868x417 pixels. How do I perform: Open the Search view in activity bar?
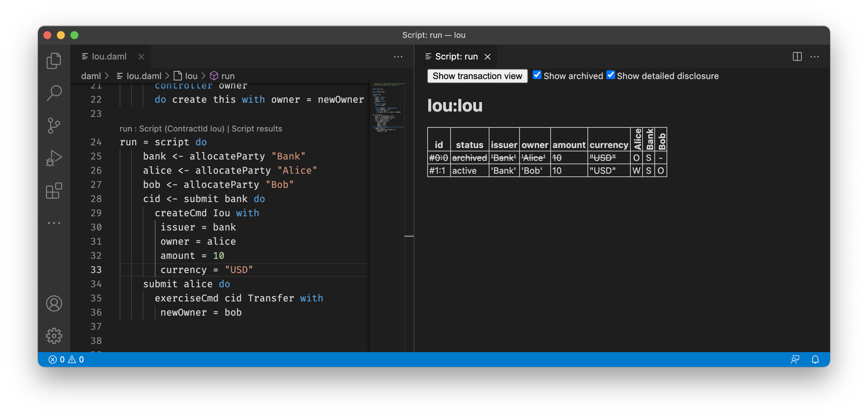54,93
